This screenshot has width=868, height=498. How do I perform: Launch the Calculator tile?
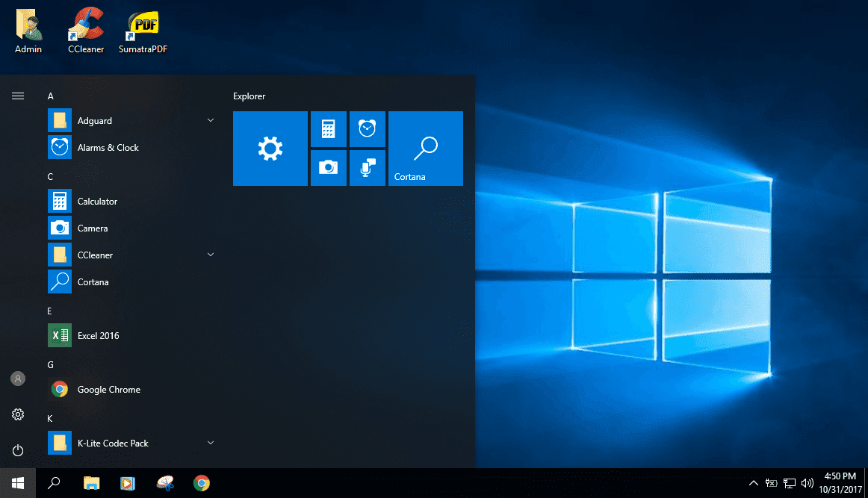(328, 128)
